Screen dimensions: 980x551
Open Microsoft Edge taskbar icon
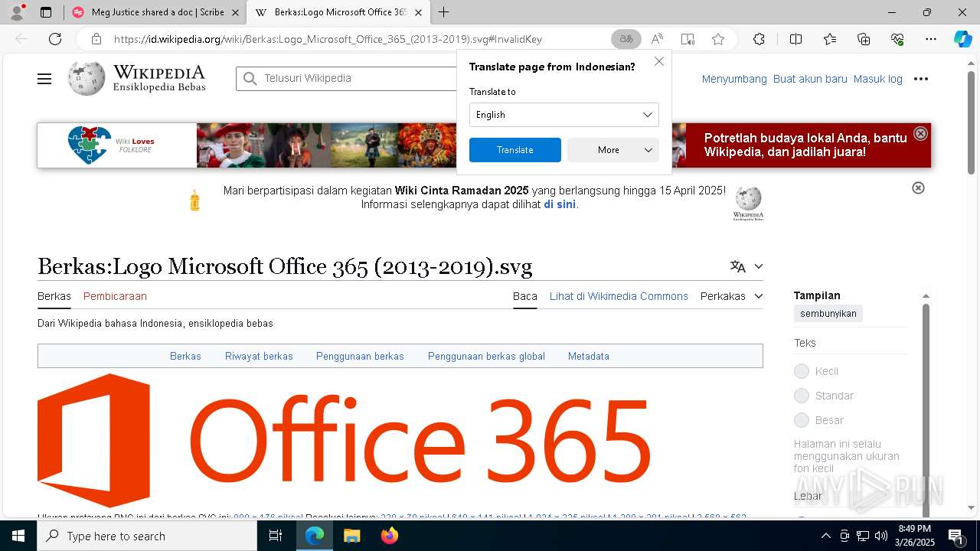315,536
